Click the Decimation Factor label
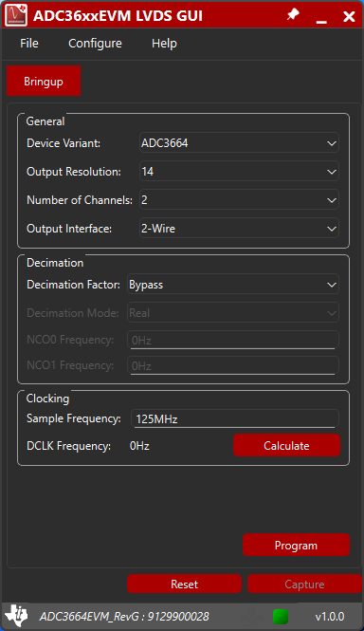This screenshot has width=364, height=631. pyautogui.click(x=73, y=285)
